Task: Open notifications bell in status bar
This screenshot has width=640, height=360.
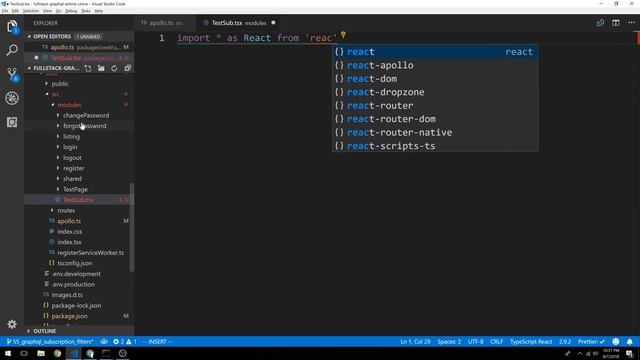Action: coord(629,342)
